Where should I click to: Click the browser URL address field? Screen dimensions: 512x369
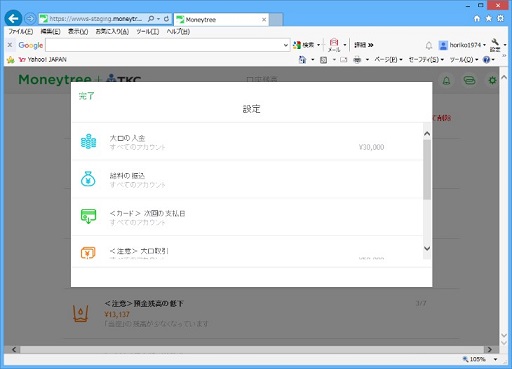95,19
